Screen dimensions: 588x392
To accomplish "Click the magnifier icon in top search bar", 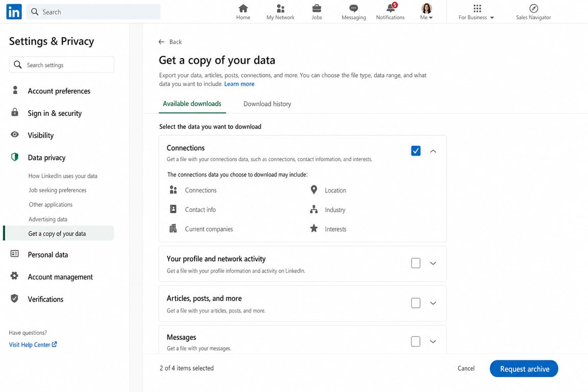I will pyautogui.click(x=35, y=12).
